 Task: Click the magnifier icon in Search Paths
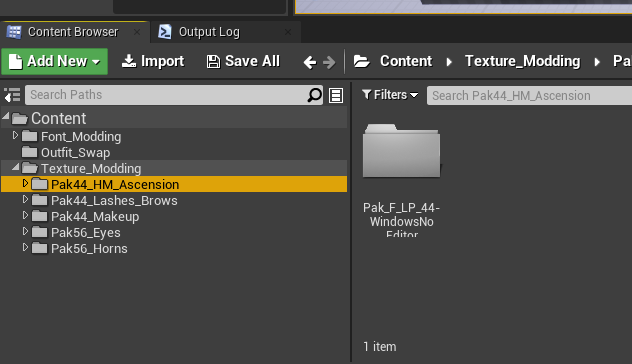(x=314, y=95)
